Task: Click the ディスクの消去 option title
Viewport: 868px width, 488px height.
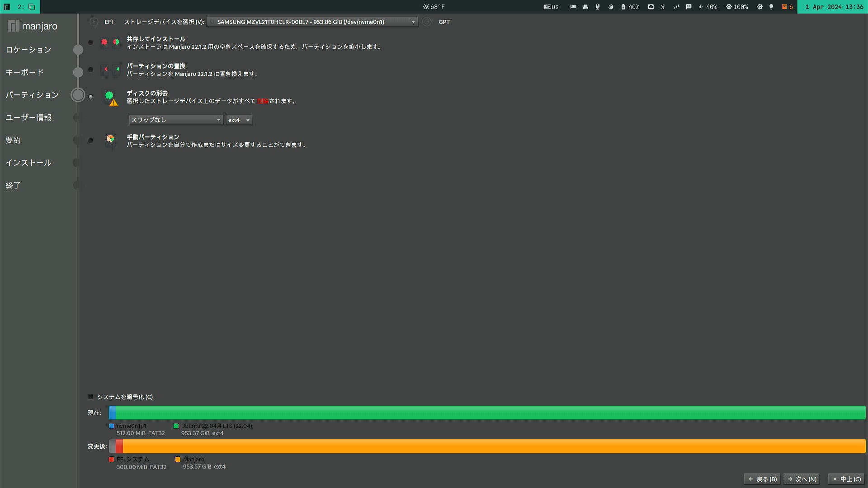Action: tap(147, 93)
